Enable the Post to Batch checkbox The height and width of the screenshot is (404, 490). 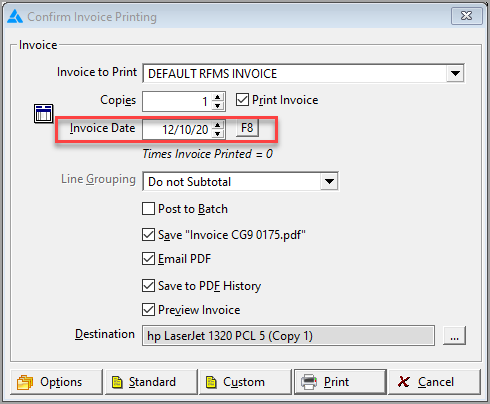point(148,209)
